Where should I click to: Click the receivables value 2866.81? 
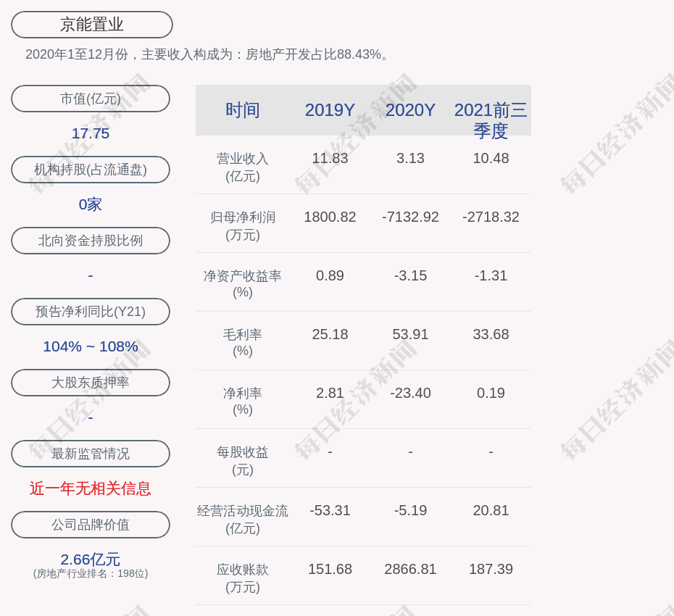point(410,569)
